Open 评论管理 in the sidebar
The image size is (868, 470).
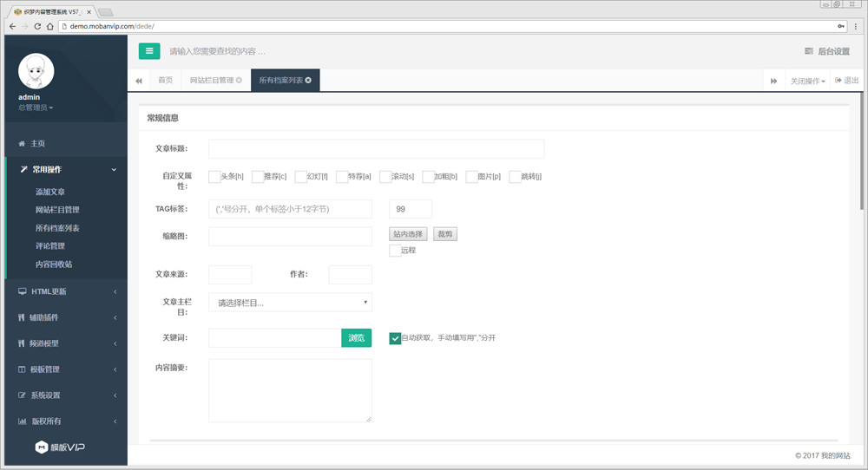(x=50, y=246)
